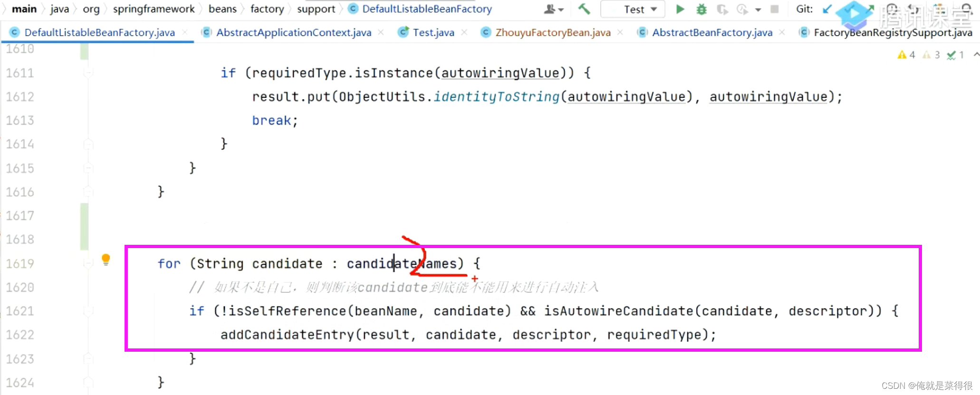The width and height of the screenshot is (980, 395).
Task: Toggle fold marker at line 1614
Action: [88, 144]
